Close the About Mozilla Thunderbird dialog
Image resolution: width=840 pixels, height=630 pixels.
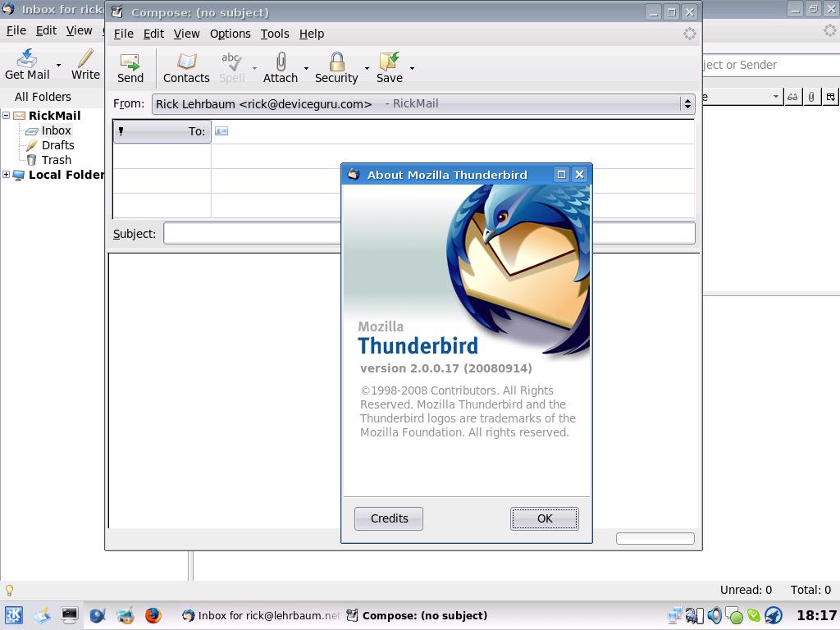[x=579, y=174]
